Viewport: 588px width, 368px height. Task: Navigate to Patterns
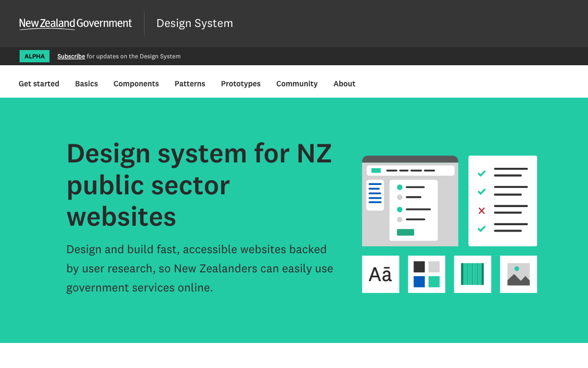coord(190,84)
